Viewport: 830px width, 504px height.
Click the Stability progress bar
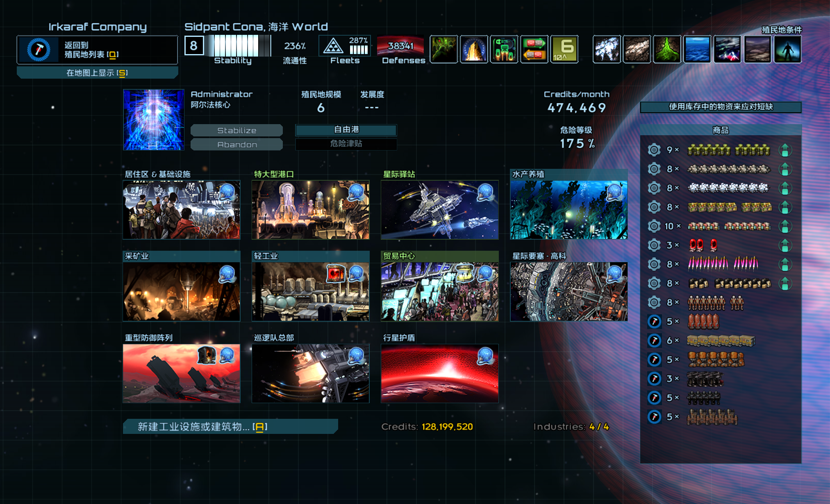[239, 45]
